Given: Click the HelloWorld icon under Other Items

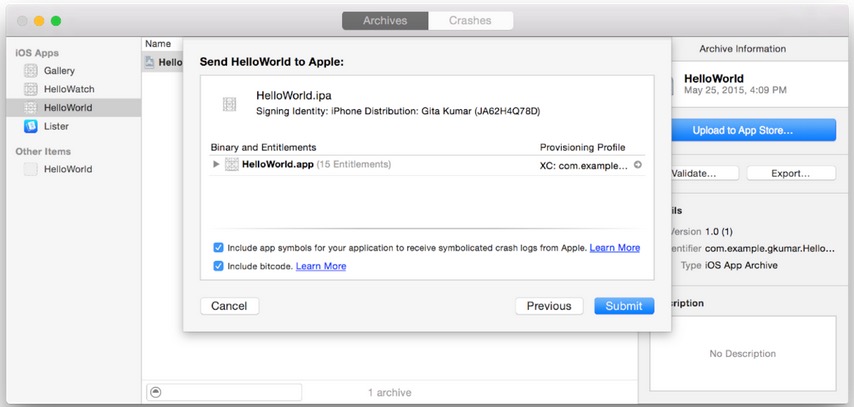Looking at the screenshot, I should tap(31, 169).
